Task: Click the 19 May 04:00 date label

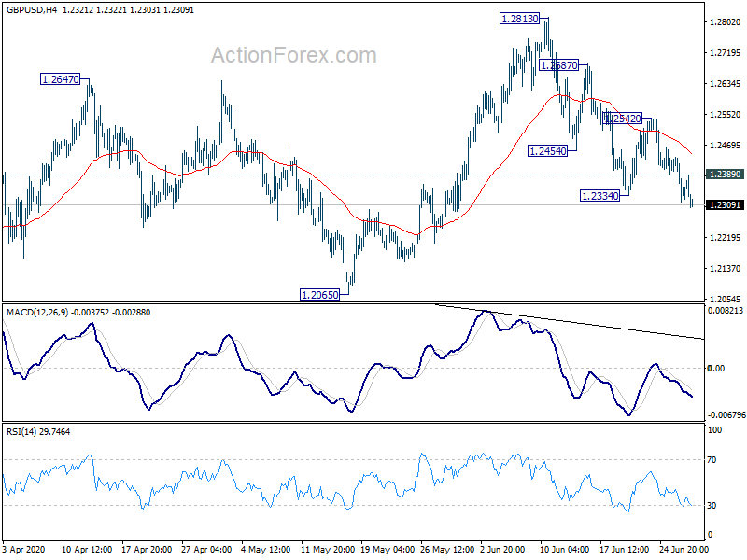Action: click(x=388, y=550)
